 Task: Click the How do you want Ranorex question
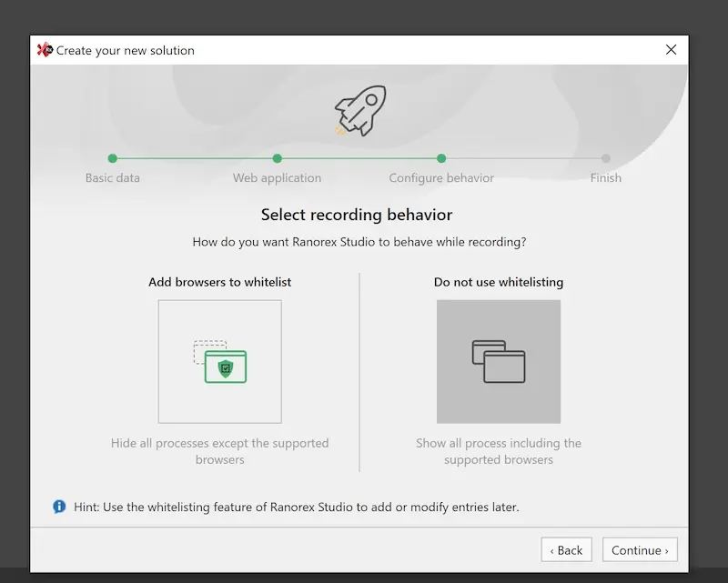click(359, 242)
